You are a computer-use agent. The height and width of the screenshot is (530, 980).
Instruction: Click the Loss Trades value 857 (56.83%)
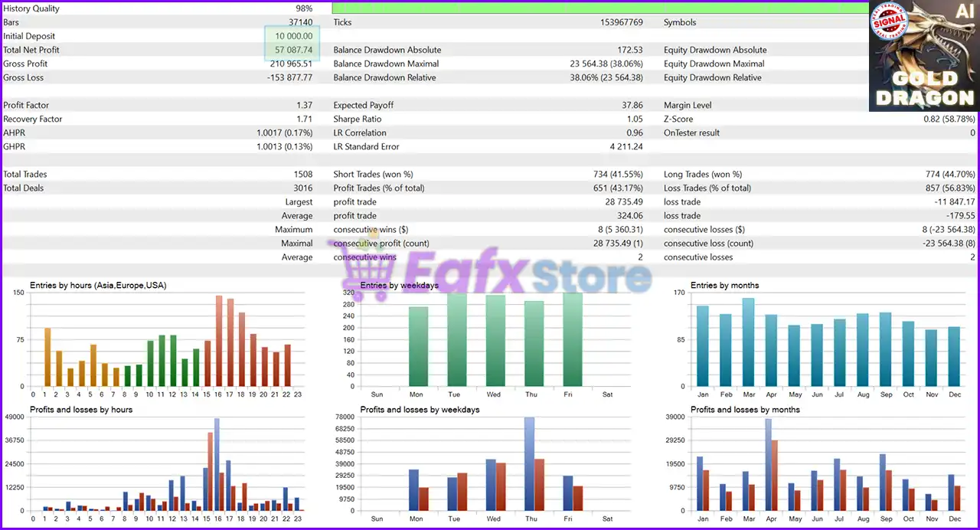click(x=950, y=188)
